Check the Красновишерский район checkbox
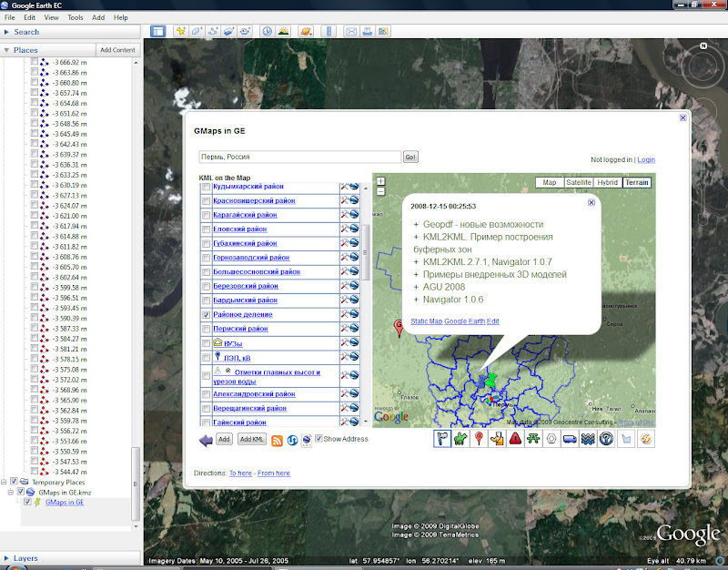728x570 pixels. 207,201
